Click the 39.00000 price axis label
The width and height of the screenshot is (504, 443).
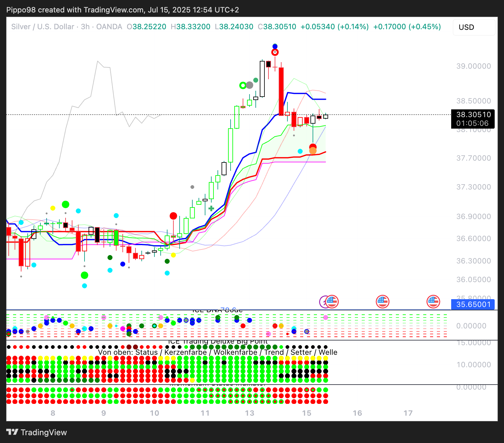tap(474, 66)
